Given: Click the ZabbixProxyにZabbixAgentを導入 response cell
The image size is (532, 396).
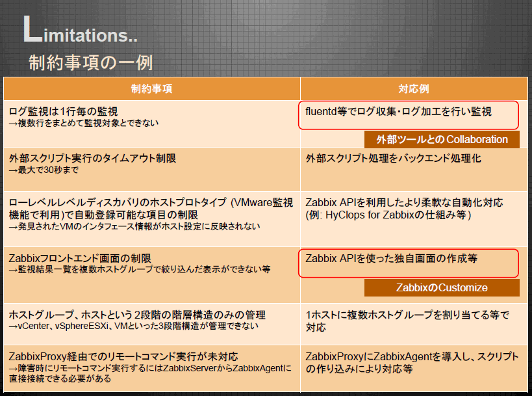Looking at the screenshot, I should pyautogui.click(x=414, y=369).
